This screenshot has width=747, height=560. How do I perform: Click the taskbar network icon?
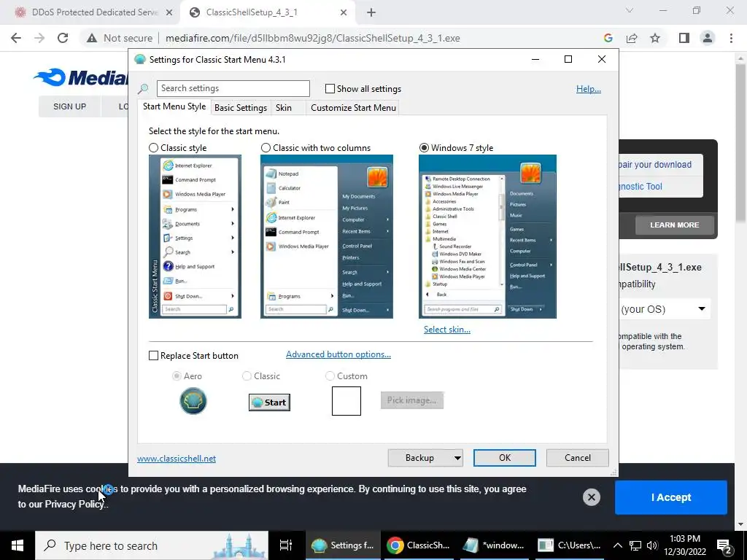click(x=635, y=545)
